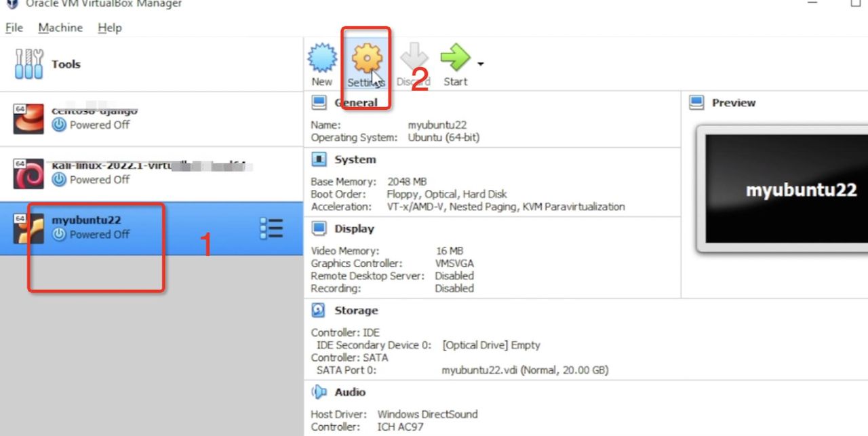Image resolution: width=868 pixels, height=436 pixels.
Task: Open the Start button dropdown arrow
Action: 479,63
